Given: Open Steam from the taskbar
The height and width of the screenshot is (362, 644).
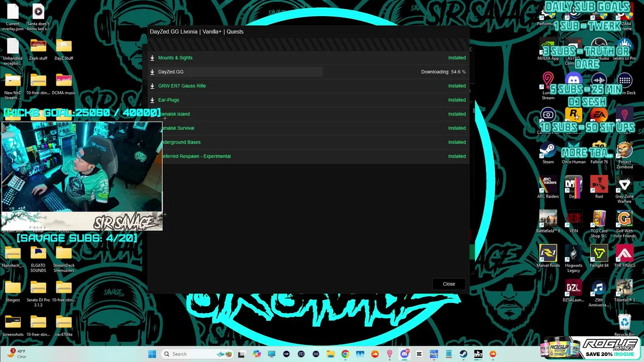Looking at the screenshot, I should [463, 354].
